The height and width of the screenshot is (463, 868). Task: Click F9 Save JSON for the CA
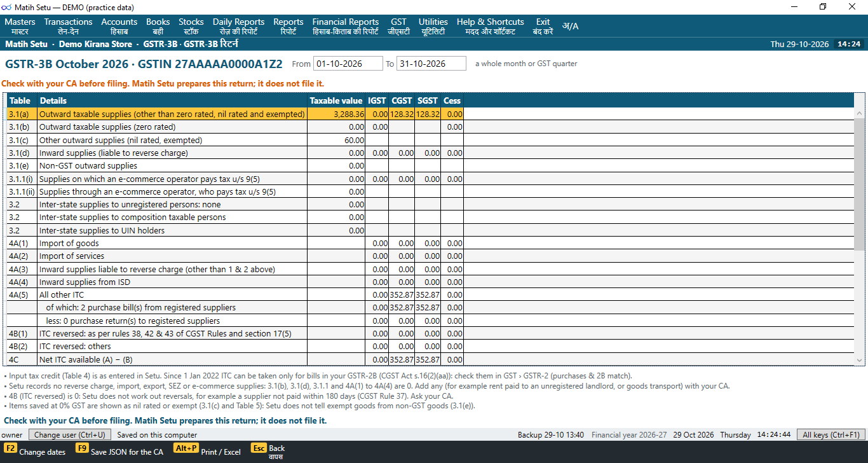(119, 452)
